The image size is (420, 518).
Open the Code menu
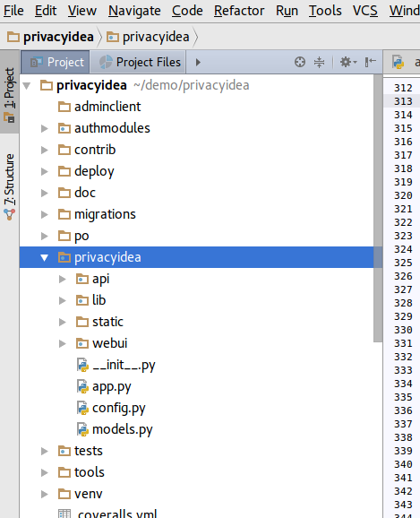(x=187, y=11)
